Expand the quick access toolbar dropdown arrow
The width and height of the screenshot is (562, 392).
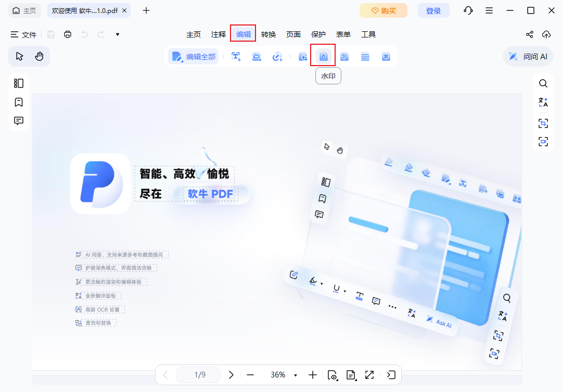pos(118,34)
